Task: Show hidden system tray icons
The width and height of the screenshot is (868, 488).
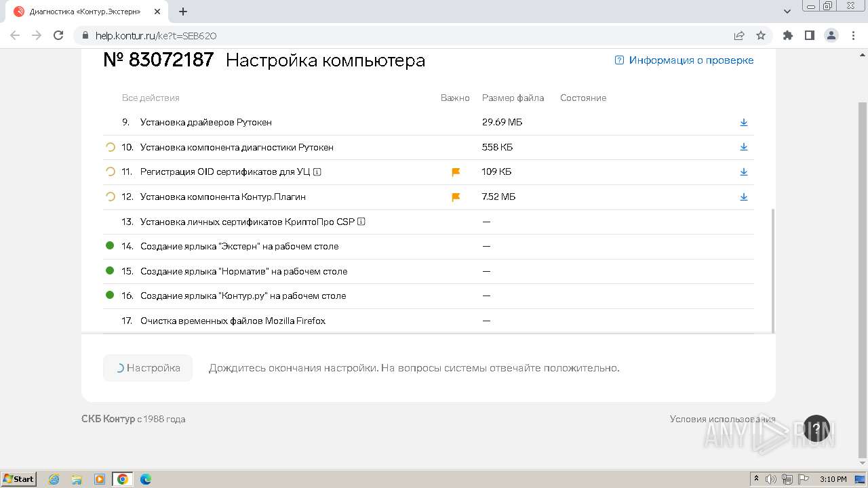Action: pos(756,479)
